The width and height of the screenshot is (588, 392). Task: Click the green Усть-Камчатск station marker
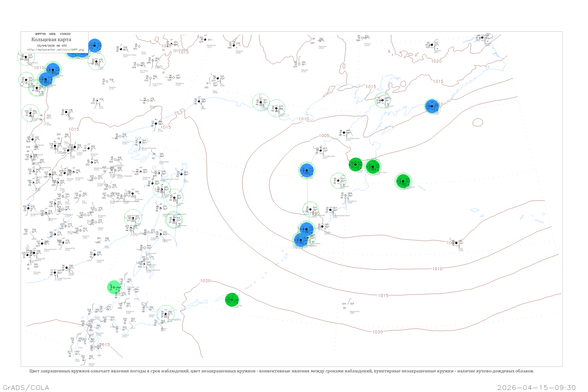(373, 166)
